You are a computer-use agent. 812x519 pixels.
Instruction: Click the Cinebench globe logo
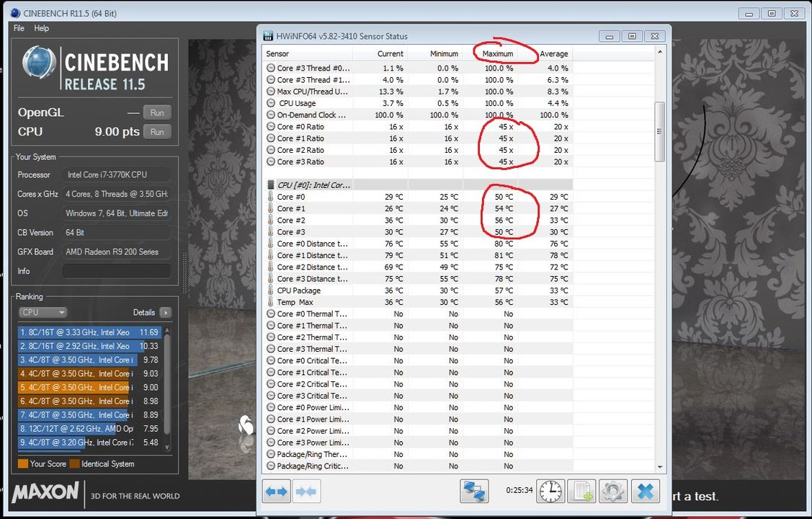click(x=40, y=63)
